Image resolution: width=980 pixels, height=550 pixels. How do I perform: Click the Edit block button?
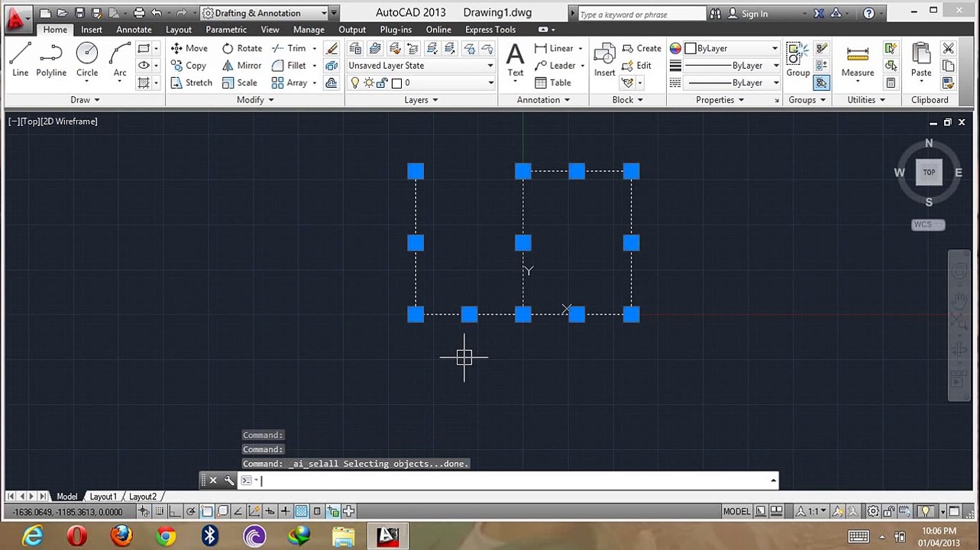pyautogui.click(x=637, y=66)
